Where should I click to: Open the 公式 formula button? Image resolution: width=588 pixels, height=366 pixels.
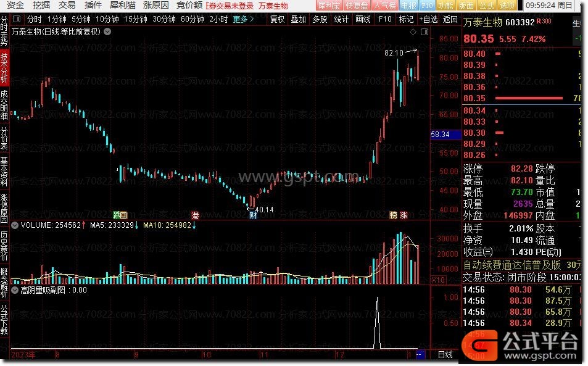tap(486, 6)
